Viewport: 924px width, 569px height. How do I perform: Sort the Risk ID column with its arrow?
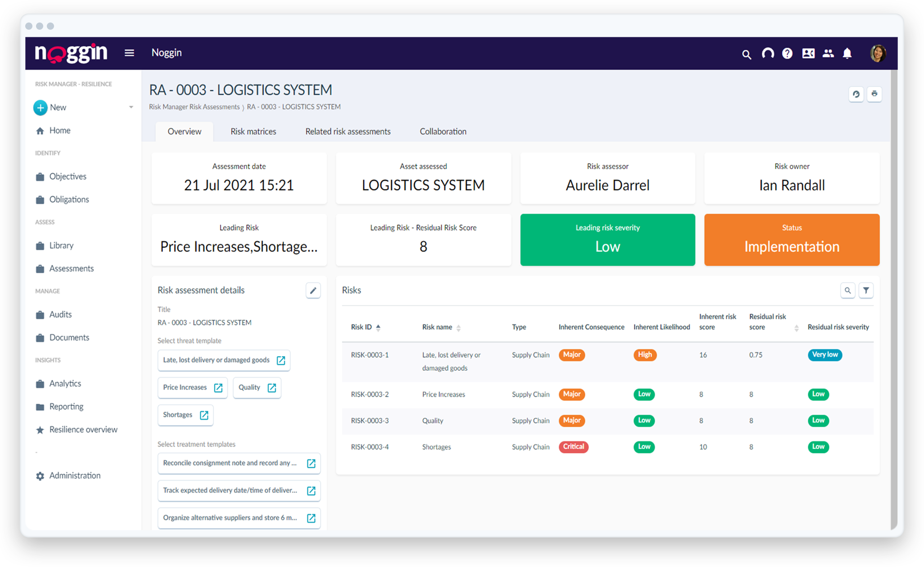pos(378,327)
